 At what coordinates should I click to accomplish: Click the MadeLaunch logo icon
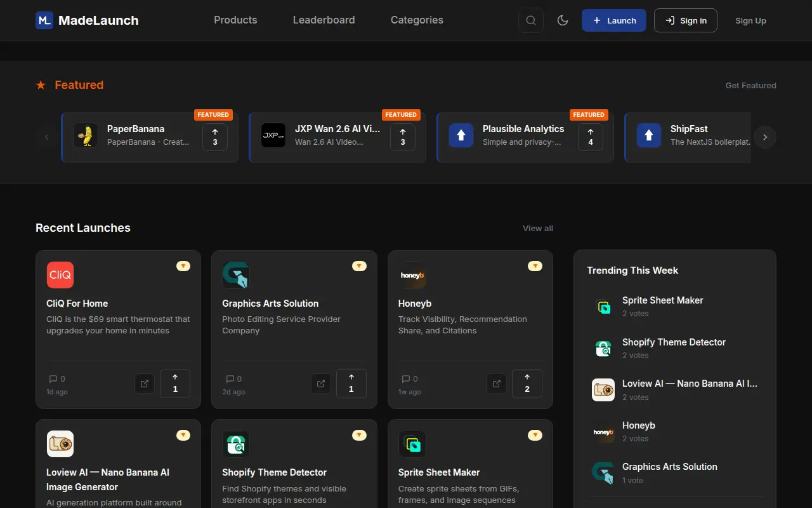tap(44, 20)
